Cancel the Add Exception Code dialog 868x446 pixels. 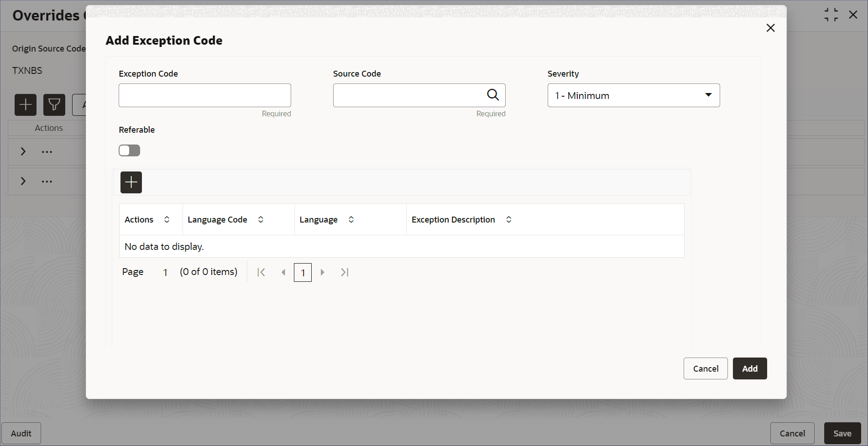click(x=706, y=368)
